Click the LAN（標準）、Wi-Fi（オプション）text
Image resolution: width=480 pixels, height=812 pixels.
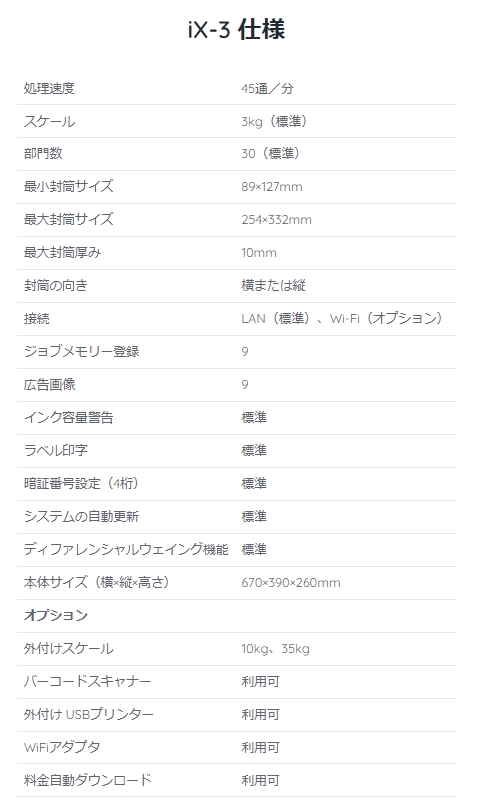click(343, 318)
